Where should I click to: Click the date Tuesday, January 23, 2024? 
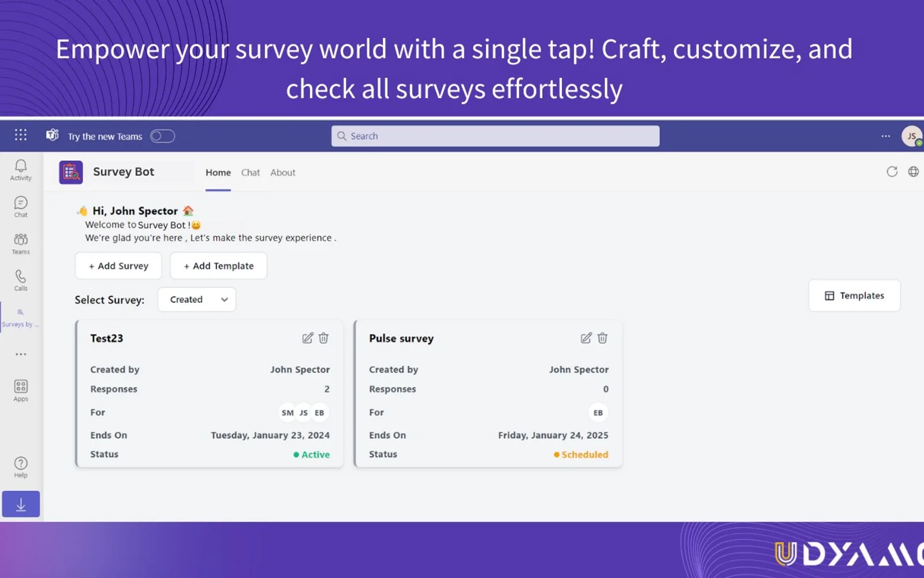click(x=270, y=435)
